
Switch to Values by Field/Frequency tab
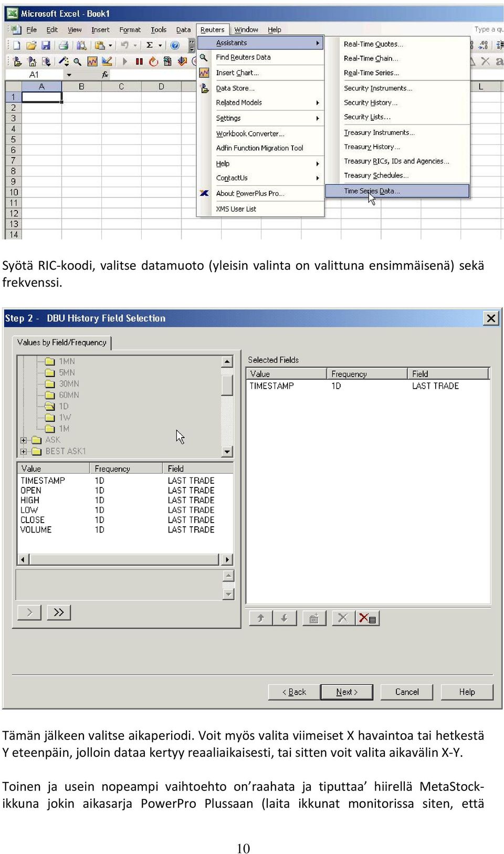pyautogui.click(x=62, y=342)
